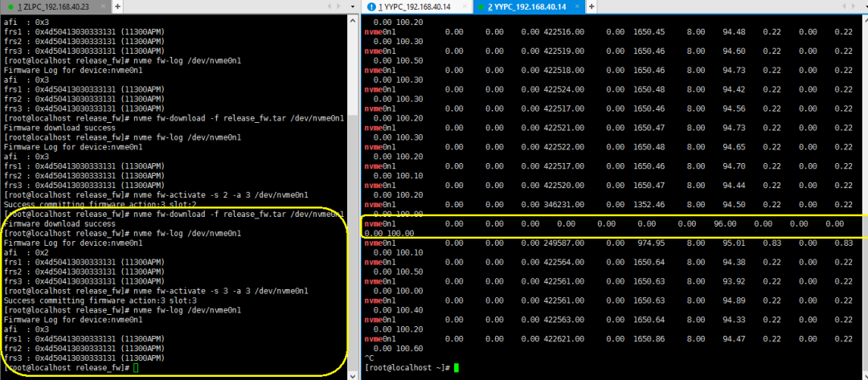Click the left pane scrollbar up arrow

tap(354, 20)
